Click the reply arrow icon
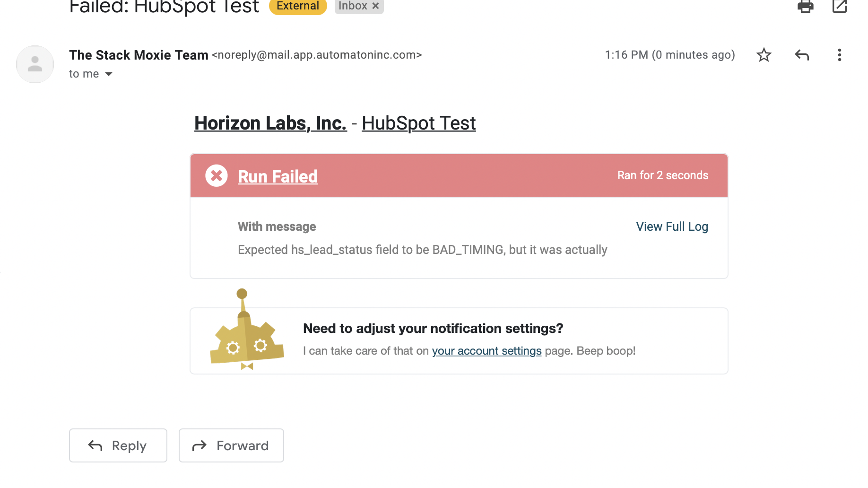 point(802,55)
